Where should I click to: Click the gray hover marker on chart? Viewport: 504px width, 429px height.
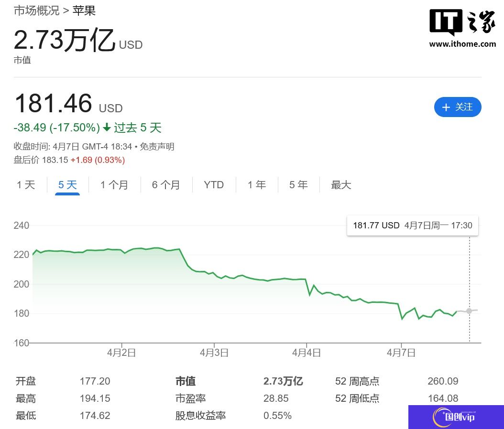point(469,311)
